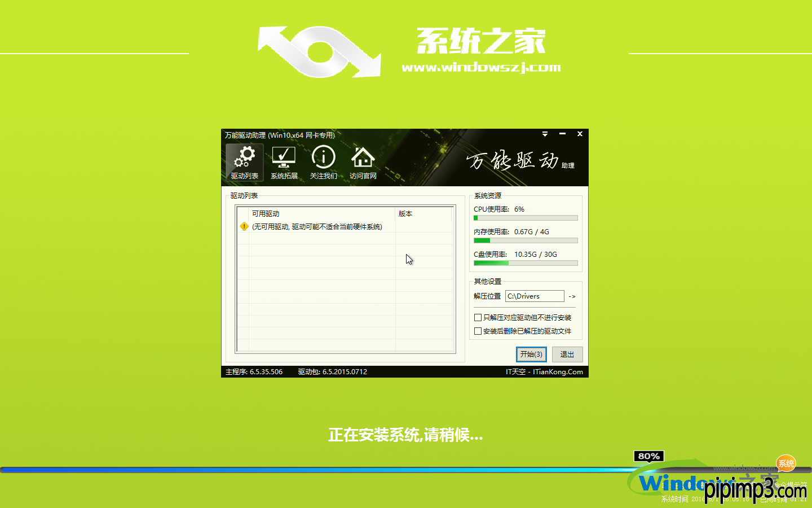Viewport: 812px width, 508px height.
Task: Click the 0.67G / 4G memory value
Action: point(532,232)
